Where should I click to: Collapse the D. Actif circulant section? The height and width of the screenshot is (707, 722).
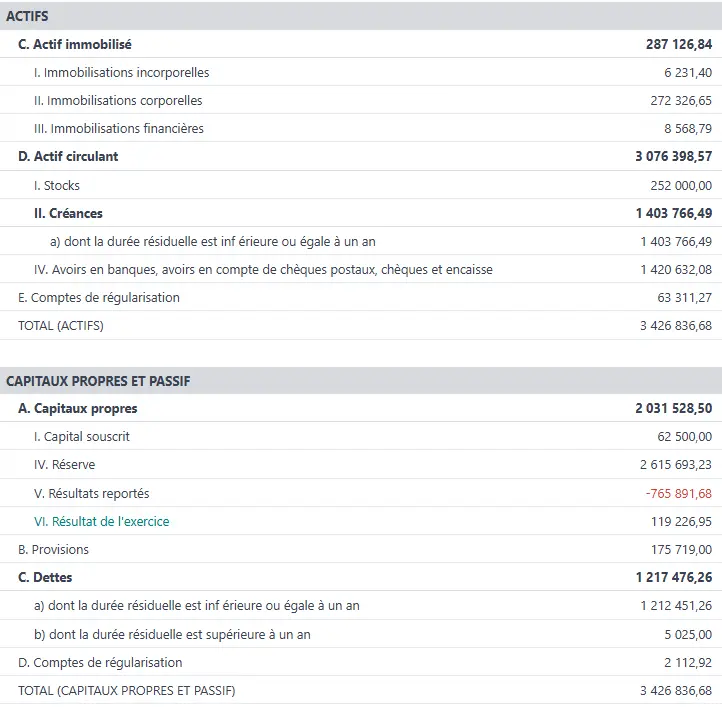[68, 156]
